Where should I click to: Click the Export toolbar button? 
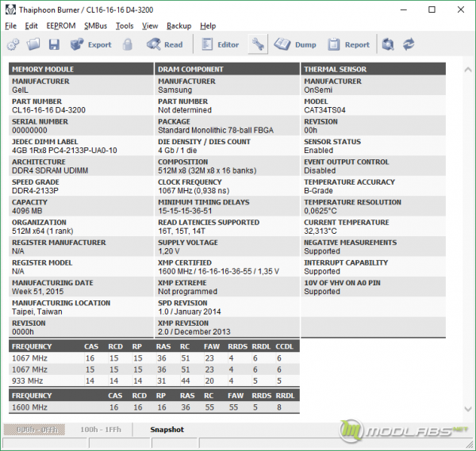pyautogui.click(x=91, y=45)
